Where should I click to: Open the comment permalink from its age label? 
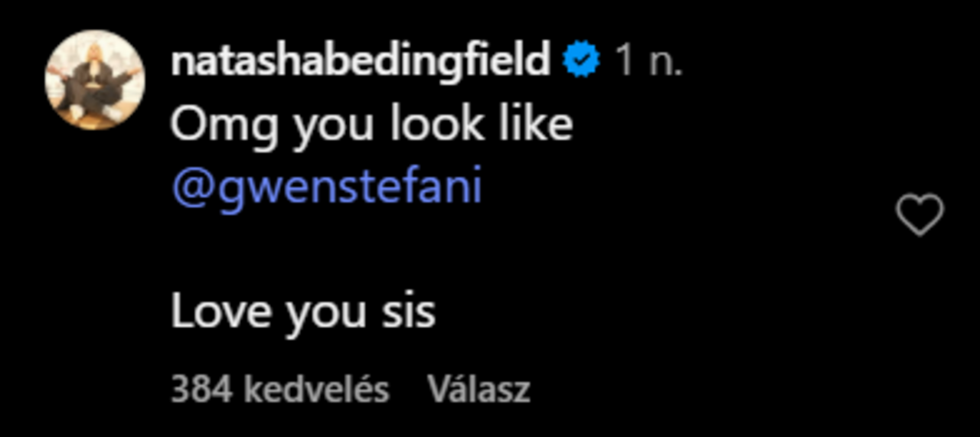648,61
